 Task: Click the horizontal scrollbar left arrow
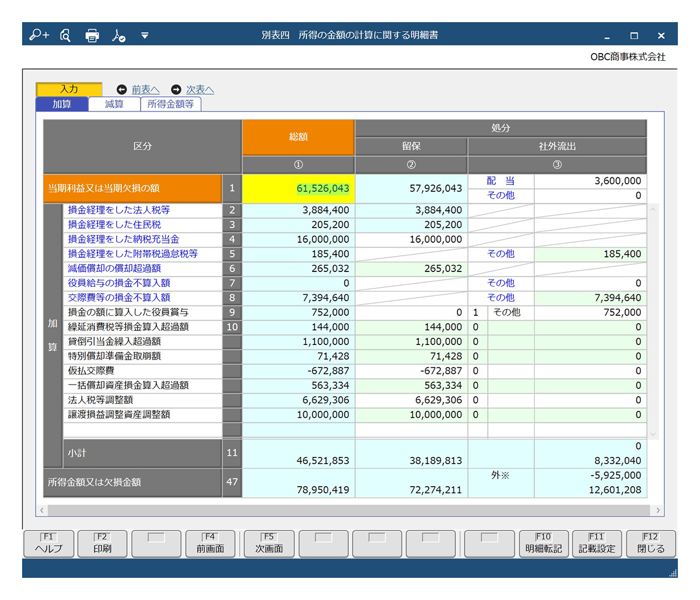coord(41,510)
